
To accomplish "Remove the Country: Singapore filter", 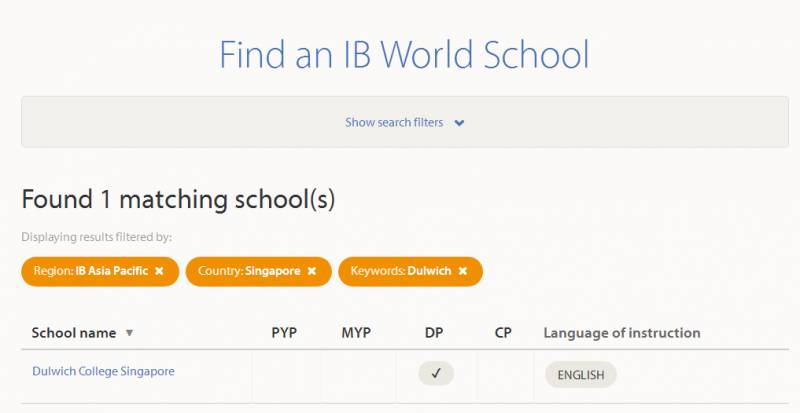I will click(311, 271).
